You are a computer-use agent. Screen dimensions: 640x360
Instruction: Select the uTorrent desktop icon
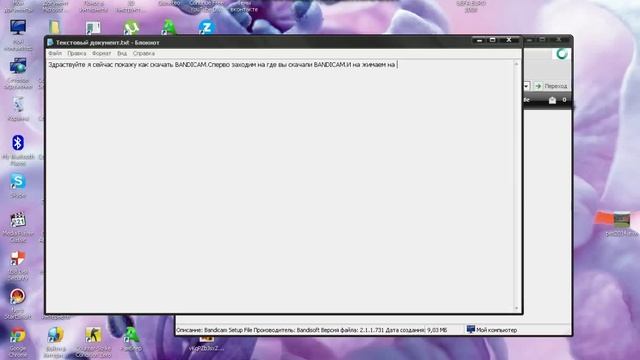[131, 27]
